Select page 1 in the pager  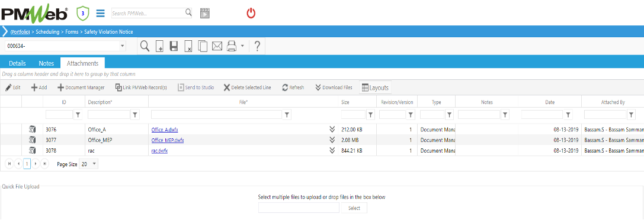point(27,164)
